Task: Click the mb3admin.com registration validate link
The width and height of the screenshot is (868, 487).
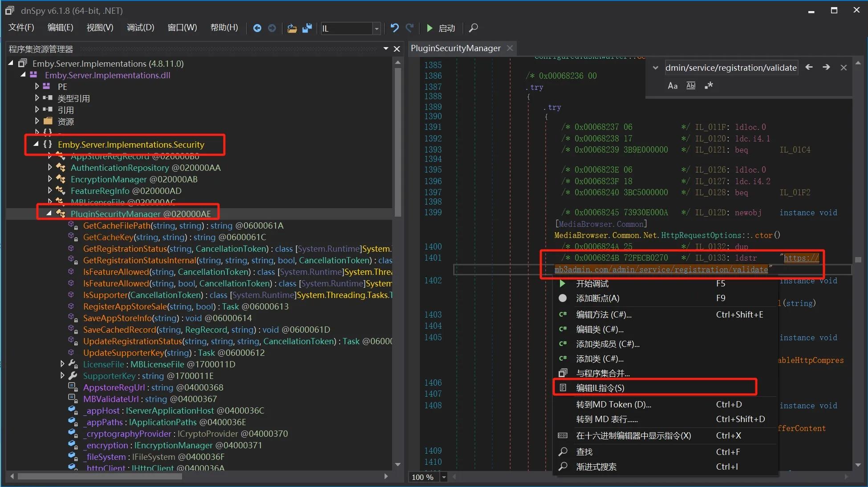Action: [661, 270]
